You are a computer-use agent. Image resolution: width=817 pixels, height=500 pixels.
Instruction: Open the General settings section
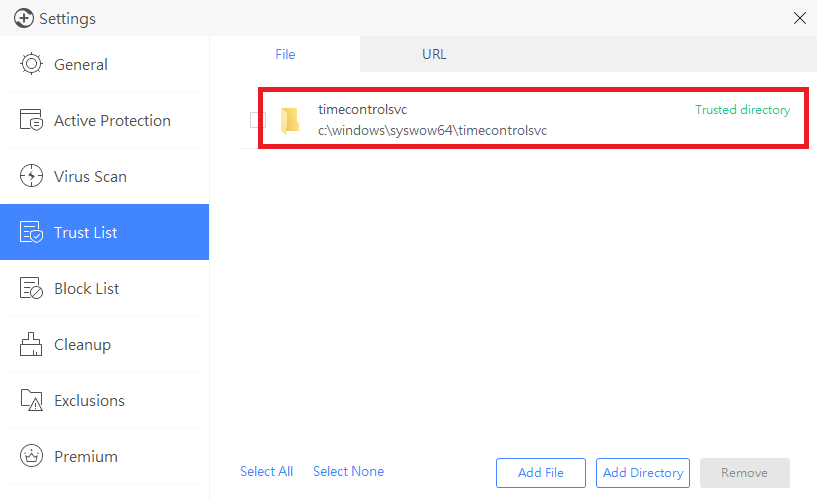tap(104, 64)
